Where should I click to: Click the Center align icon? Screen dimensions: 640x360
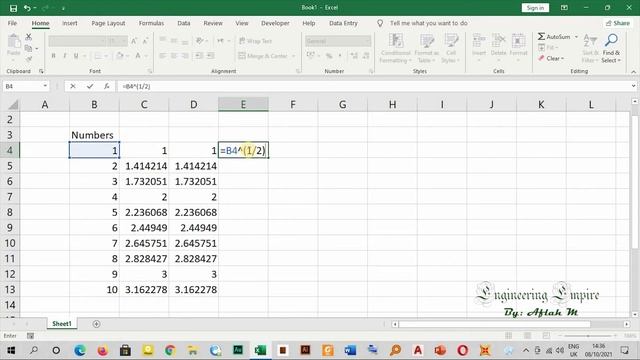[174, 56]
